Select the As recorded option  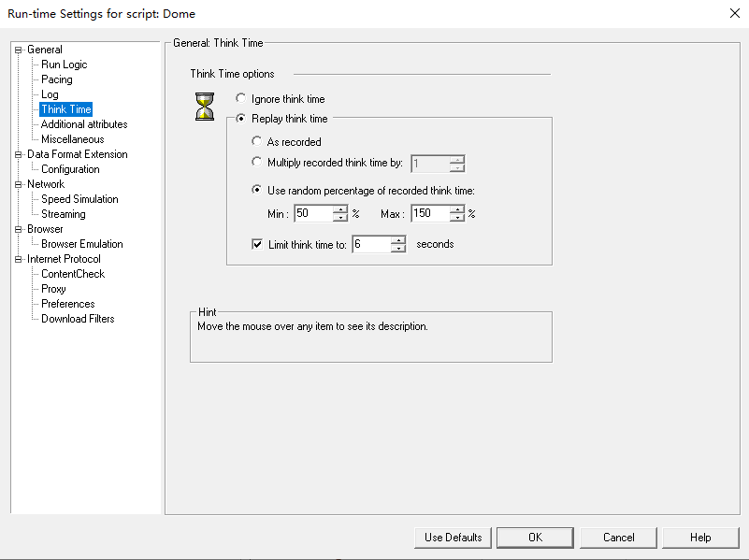257,140
